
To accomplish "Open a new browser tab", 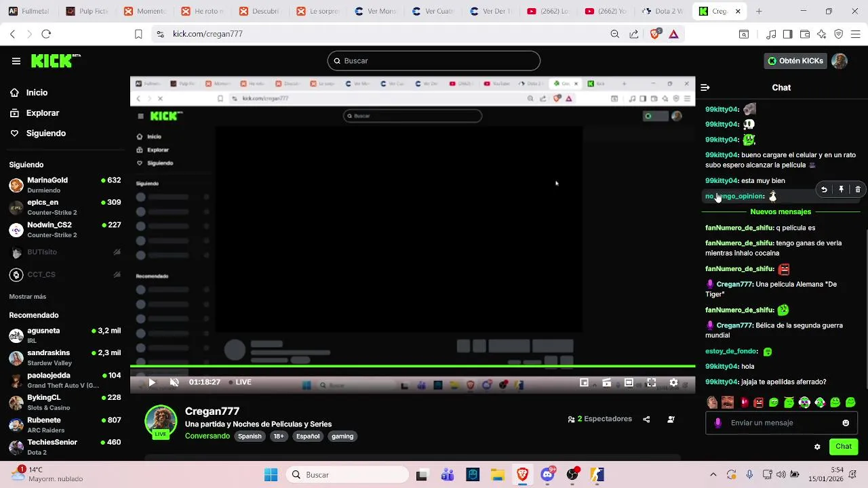I will click(x=759, y=12).
